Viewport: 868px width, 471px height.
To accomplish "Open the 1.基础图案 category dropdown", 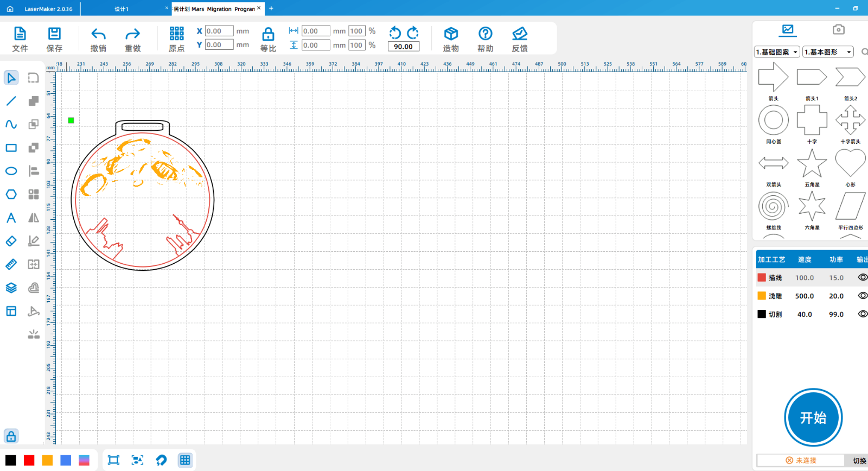I will click(777, 52).
